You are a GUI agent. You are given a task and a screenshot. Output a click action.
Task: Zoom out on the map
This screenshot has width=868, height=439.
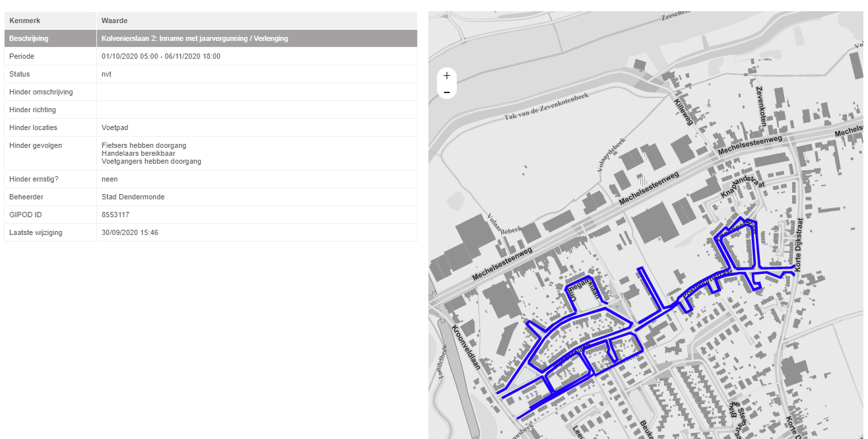coord(447,92)
